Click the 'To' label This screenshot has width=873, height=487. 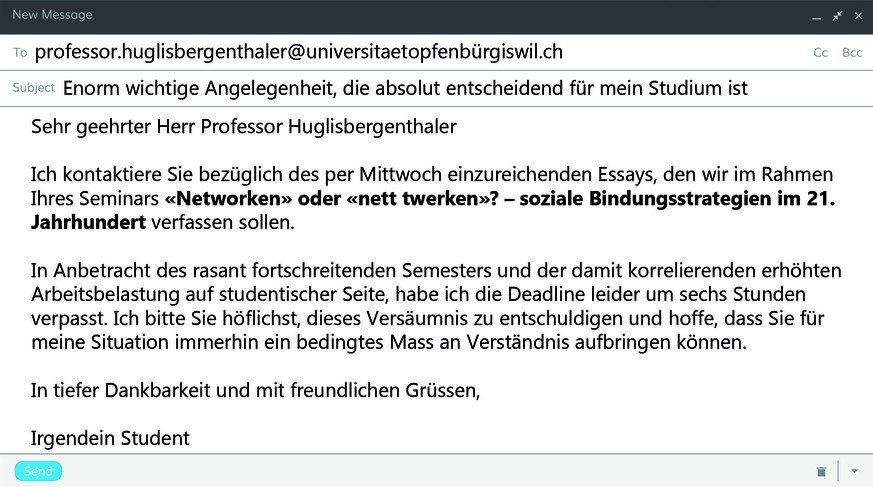(x=20, y=53)
